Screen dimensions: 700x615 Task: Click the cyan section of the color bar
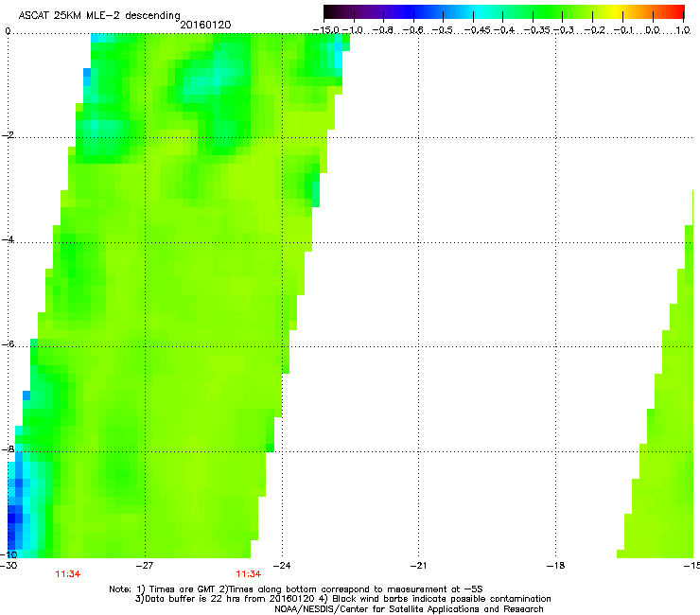tap(480, 11)
